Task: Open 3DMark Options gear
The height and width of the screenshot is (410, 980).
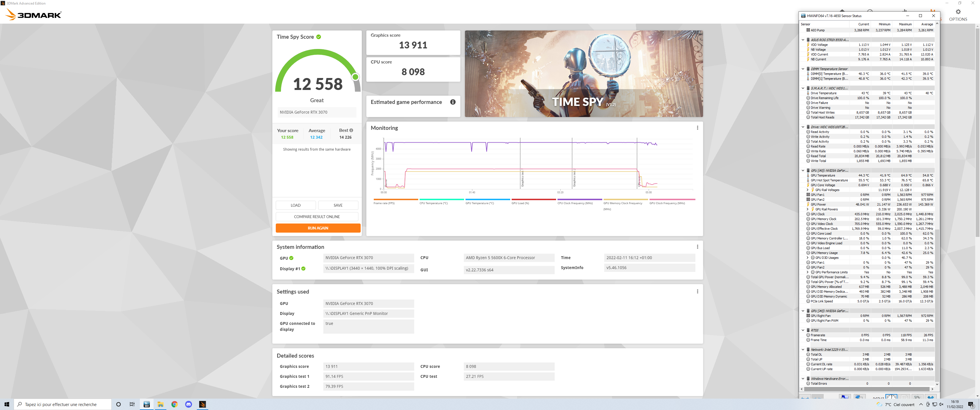Action: click(x=957, y=12)
